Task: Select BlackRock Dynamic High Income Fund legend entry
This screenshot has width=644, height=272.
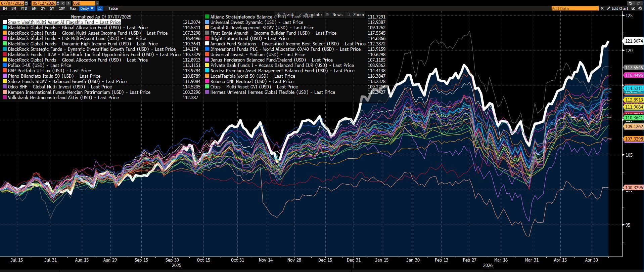Action: 83,44
